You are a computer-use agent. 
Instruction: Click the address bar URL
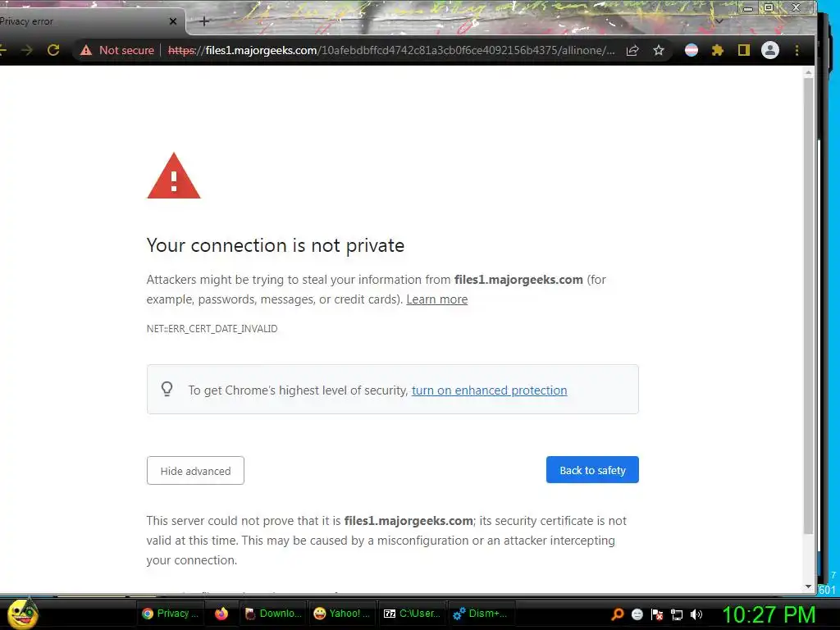[391, 50]
